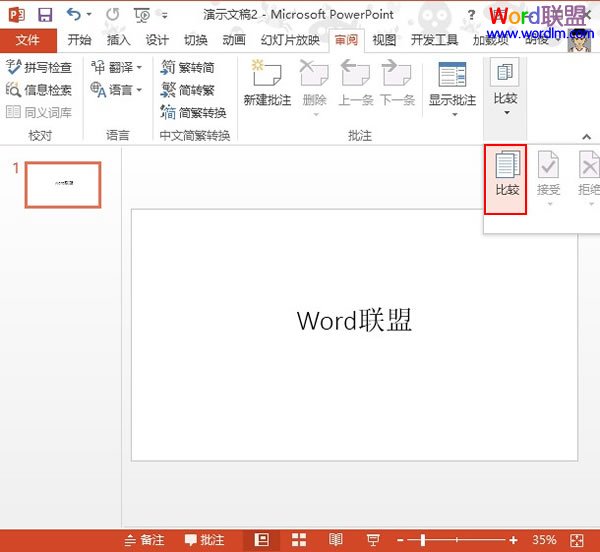
Task: Click the 删除 comment icon
Action: point(314,73)
